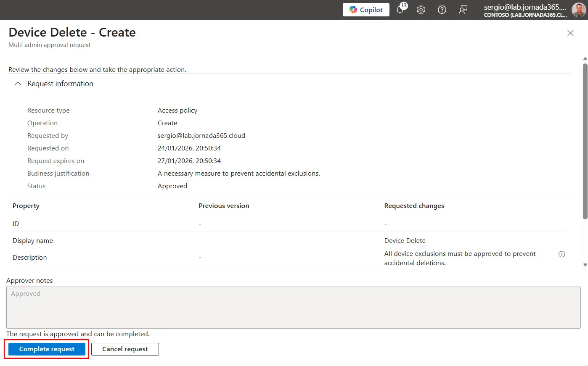Click the Cancel request button
Image resolution: width=588 pixels, height=366 pixels.
[125, 349]
